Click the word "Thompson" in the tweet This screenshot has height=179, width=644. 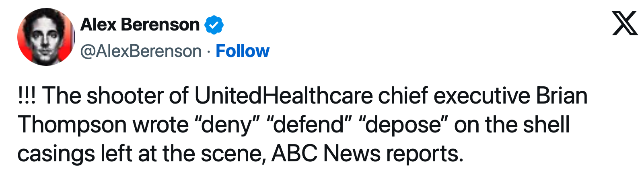(72, 125)
